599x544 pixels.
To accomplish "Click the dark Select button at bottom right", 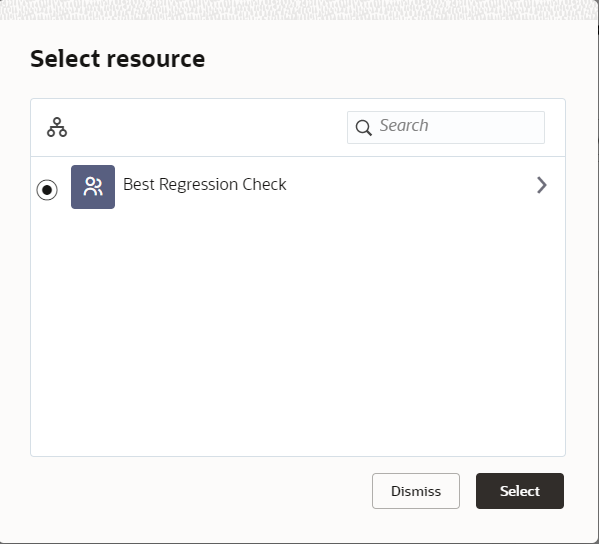I will [x=520, y=491].
